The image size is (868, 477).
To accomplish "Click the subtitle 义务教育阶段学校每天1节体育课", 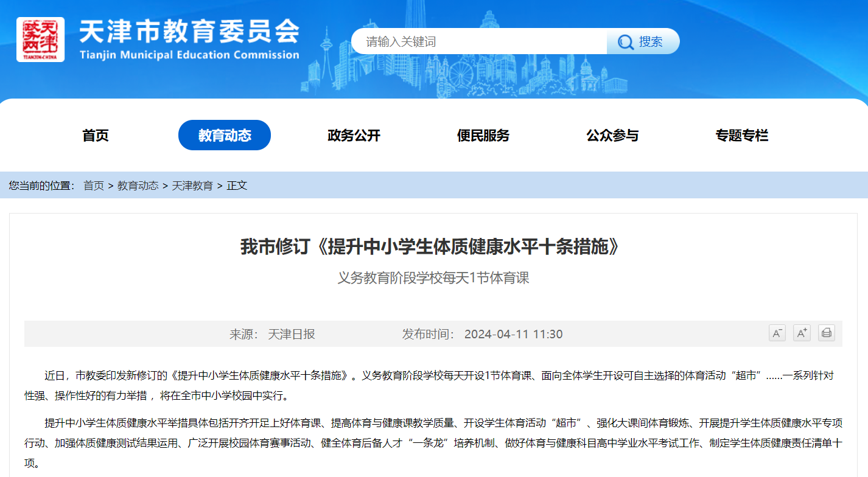I will (433, 278).
